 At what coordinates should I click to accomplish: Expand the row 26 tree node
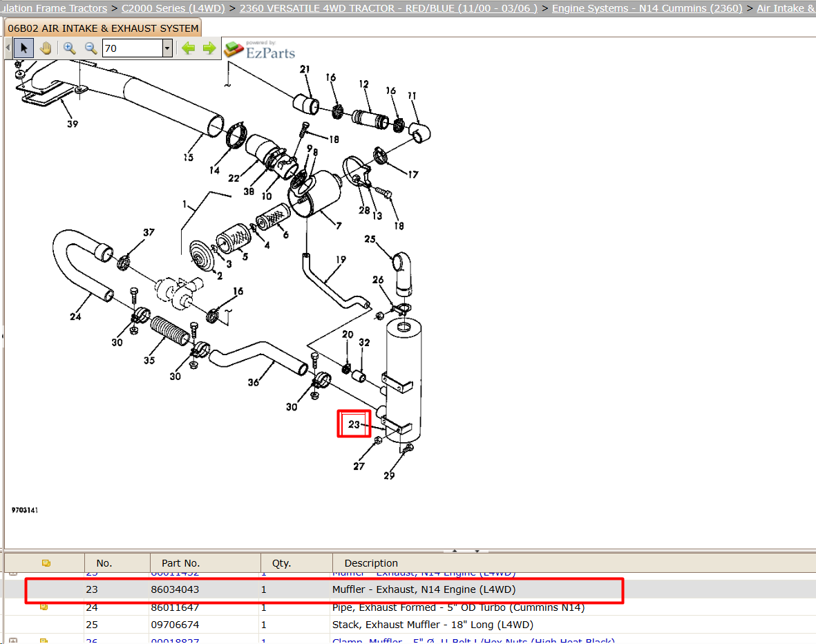pyautogui.click(x=14, y=641)
